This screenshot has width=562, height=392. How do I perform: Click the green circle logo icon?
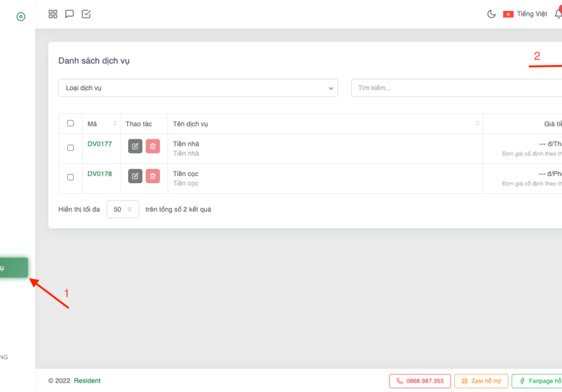coord(20,16)
